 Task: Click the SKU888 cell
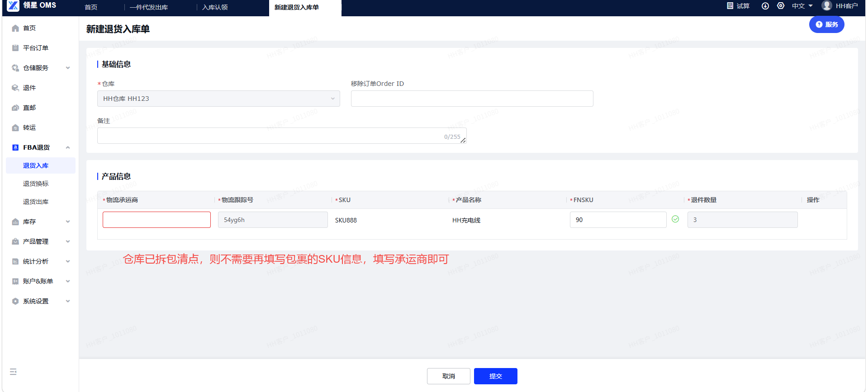pyautogui.click(x=346, y=220)
